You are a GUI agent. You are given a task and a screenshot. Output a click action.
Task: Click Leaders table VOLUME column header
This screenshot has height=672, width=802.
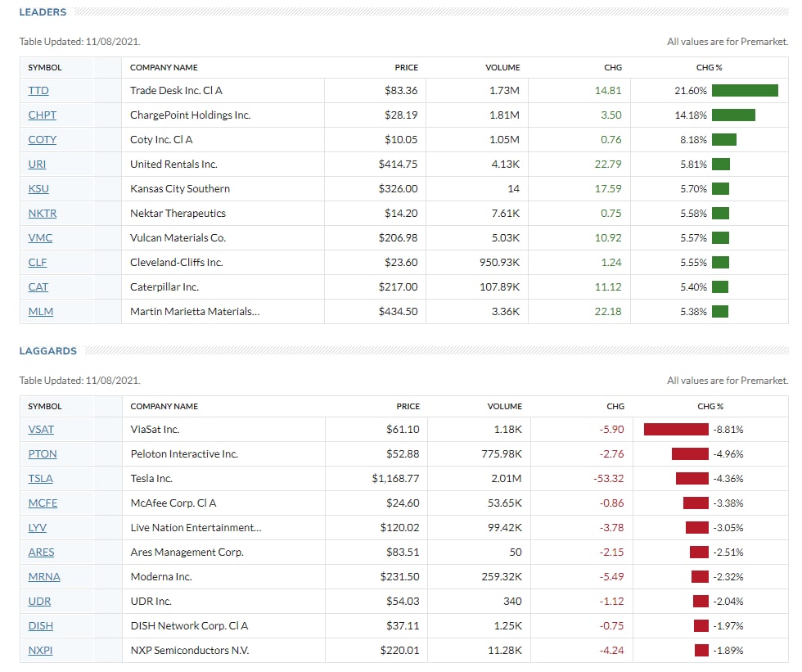tap(502, 67)
